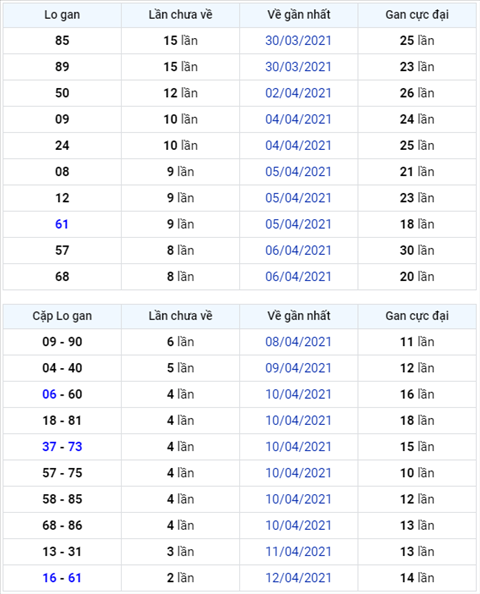This screenshot has height=594, width=480.
Task: Open the 10/04/2021 date for pair 18 - 81
Action: (x=298, y=420)
